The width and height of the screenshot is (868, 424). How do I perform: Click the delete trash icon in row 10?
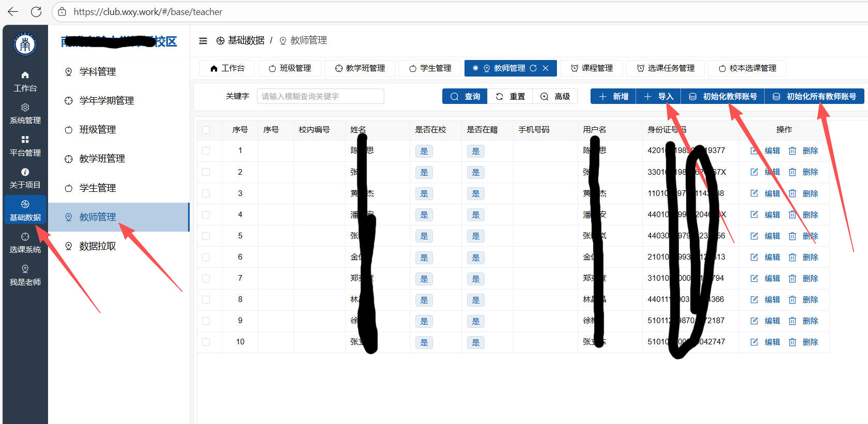tap(792, 342)
